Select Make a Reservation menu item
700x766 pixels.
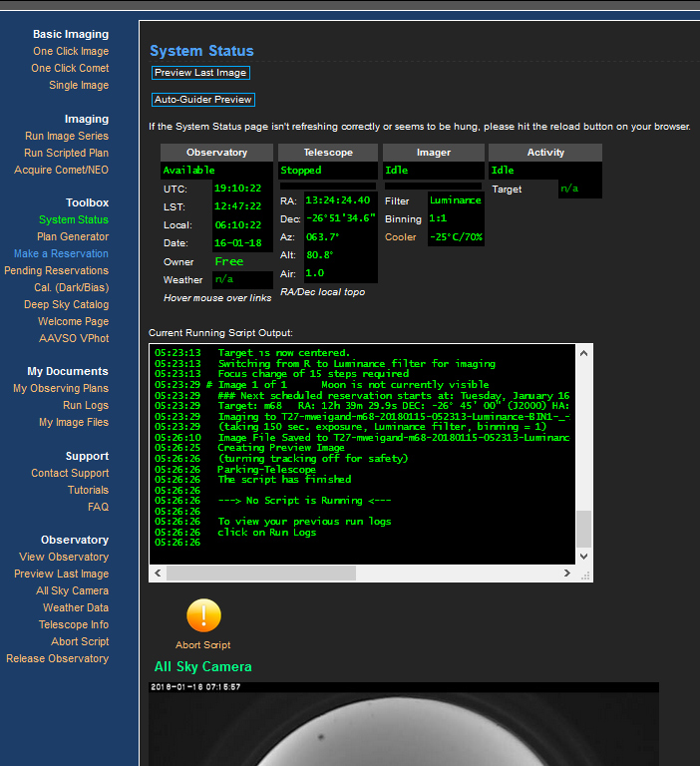click(x=61, y=253)
